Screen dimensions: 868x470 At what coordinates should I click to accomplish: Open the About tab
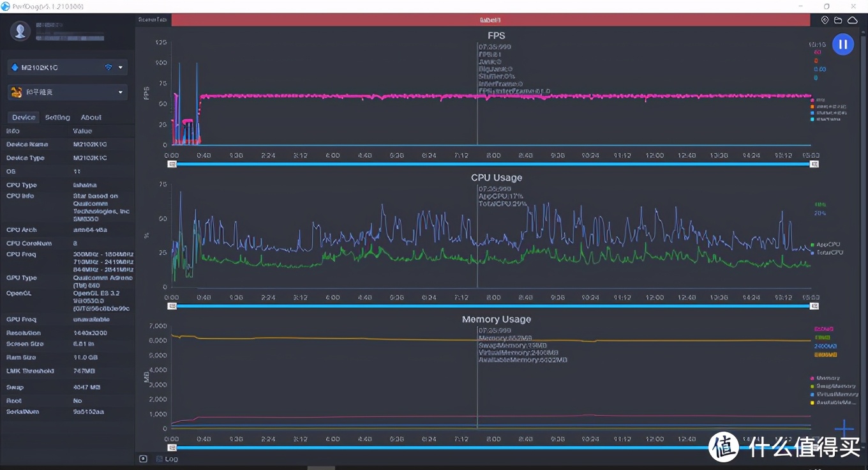91,117
